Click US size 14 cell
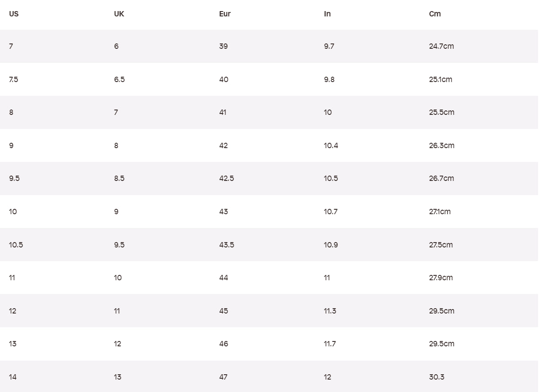Screen dimensions: 539x392 [13, 377]
